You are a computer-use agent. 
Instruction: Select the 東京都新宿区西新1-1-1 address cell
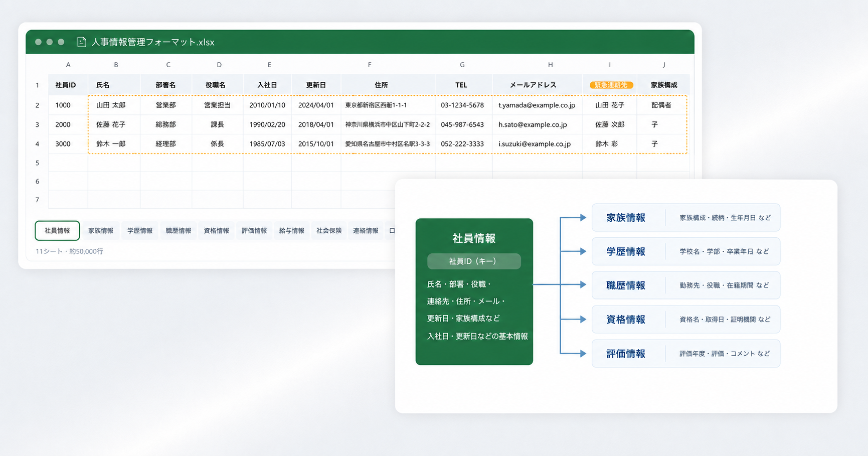pyautogui.click(x=389, y=105)
